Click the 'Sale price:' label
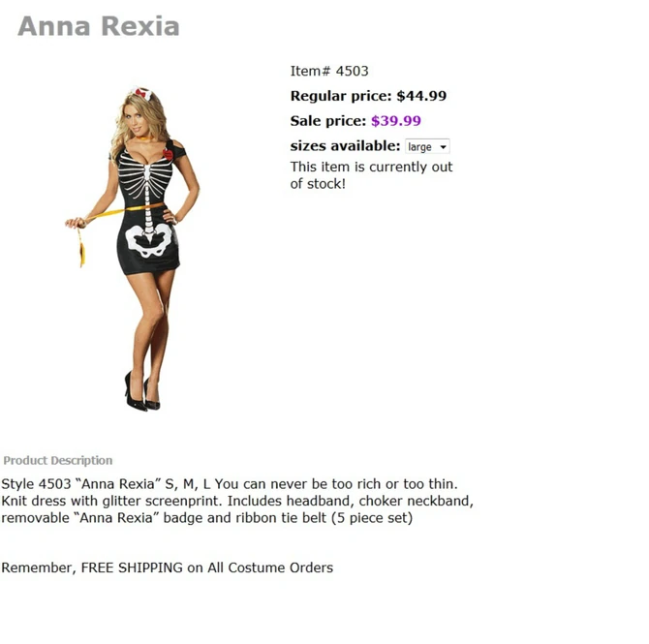 [x=328, y=121]
